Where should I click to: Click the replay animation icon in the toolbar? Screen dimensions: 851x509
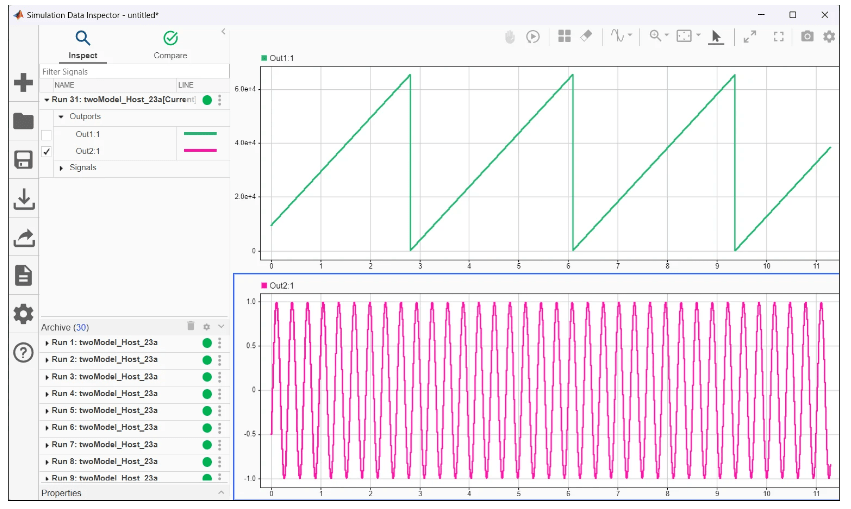(533, 36)
